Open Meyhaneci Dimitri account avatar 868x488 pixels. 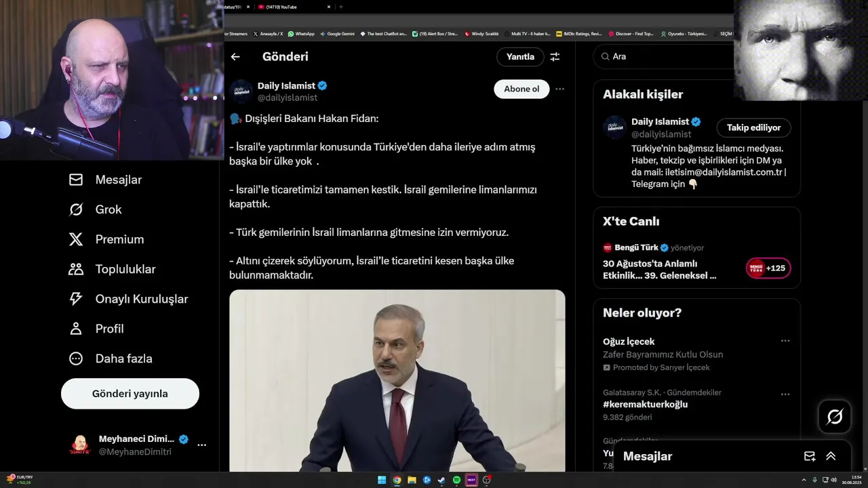(x=80, y=445)
